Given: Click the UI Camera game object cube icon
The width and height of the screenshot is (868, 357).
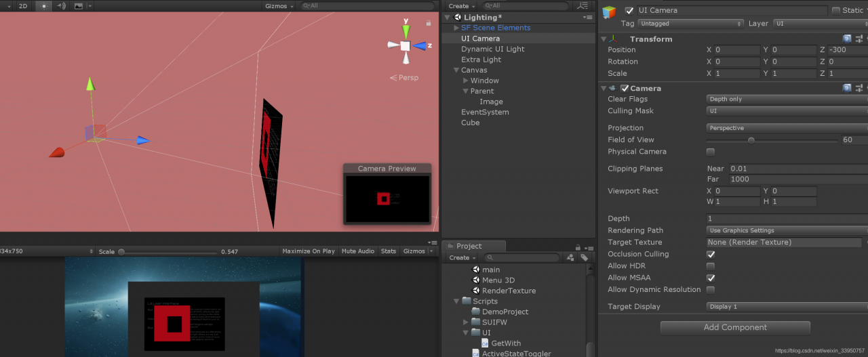Looking at the screenshot, I should [610, 13].
